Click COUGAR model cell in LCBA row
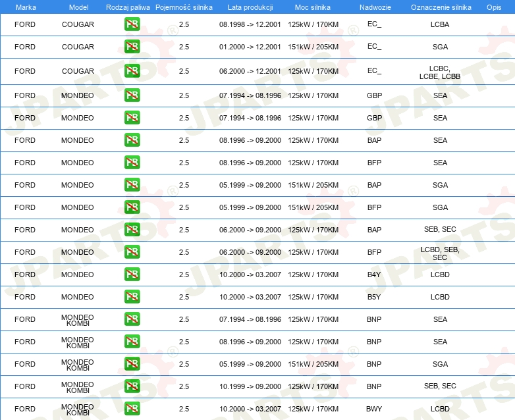Image resolution: width=515 pixels, height=420 pixels. 78,24
